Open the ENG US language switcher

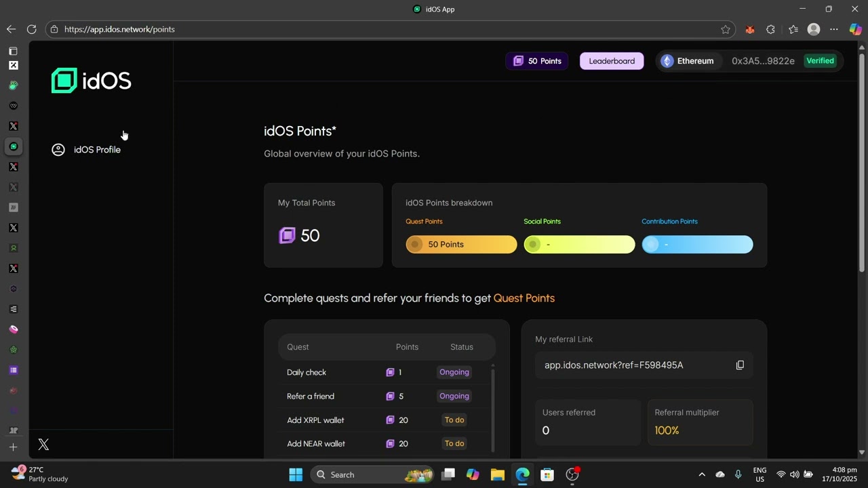click(760, 474)
